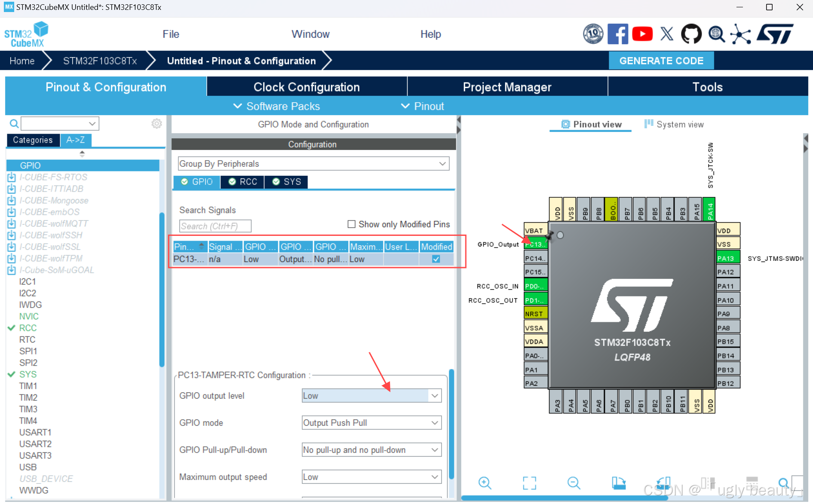
Task: Click the category list vertical scrollbar
Action: click(x=162, y=290)
